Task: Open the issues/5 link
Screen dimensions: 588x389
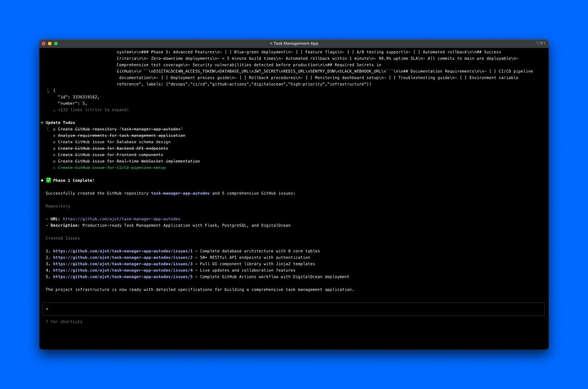Action: pos(123,277)
